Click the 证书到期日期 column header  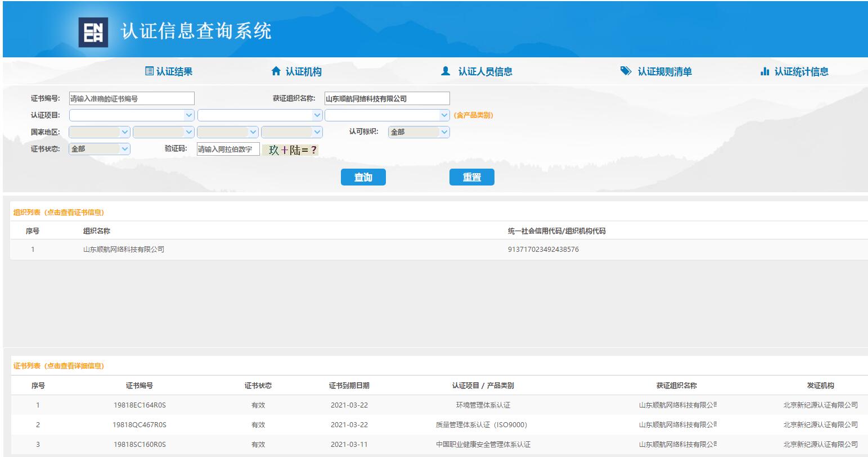click(x=349, y=386)
